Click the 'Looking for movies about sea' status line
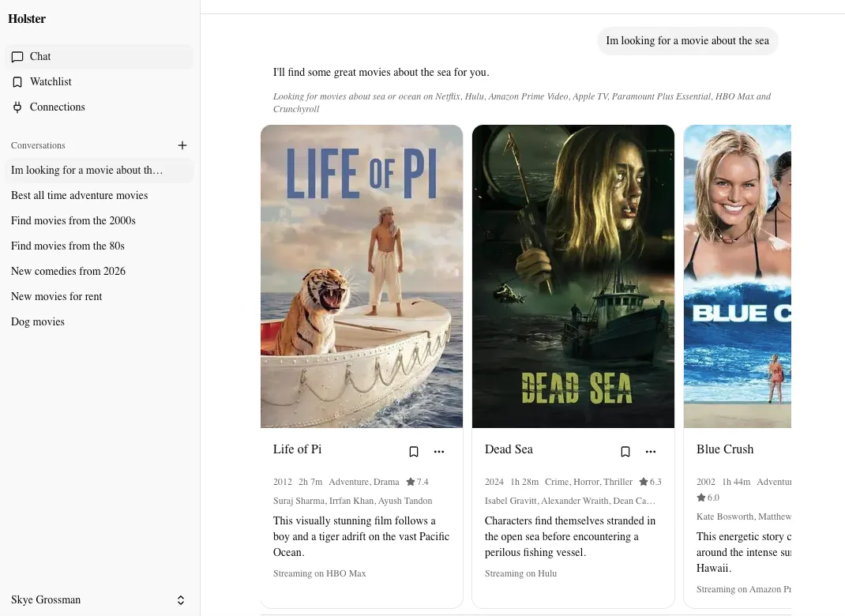 (x=522, y=103)
